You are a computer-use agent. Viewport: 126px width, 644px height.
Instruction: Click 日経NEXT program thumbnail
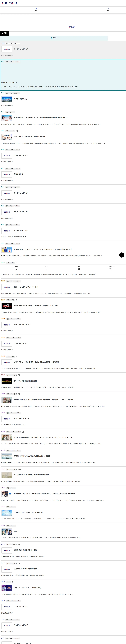[x=7, y=494]
